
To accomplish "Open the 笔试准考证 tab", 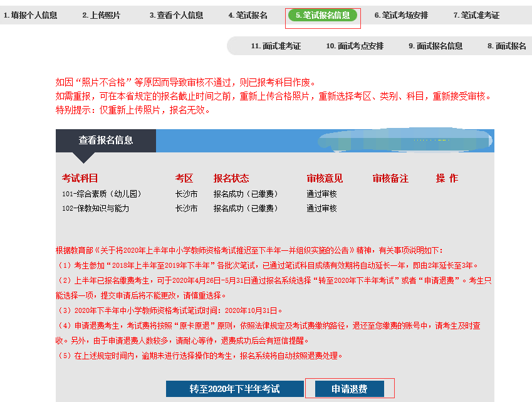I will [476, 15].
